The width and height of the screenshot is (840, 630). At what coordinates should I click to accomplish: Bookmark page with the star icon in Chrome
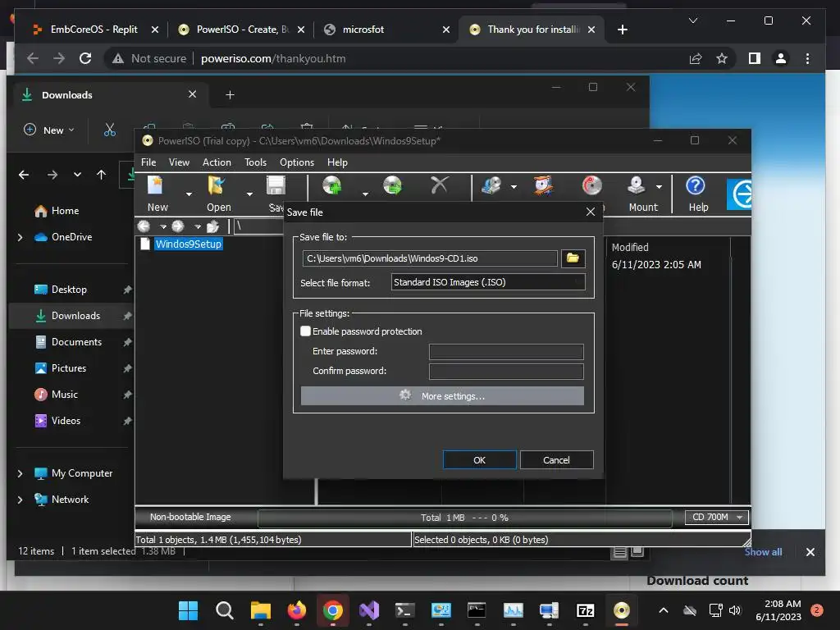[722, 58]
